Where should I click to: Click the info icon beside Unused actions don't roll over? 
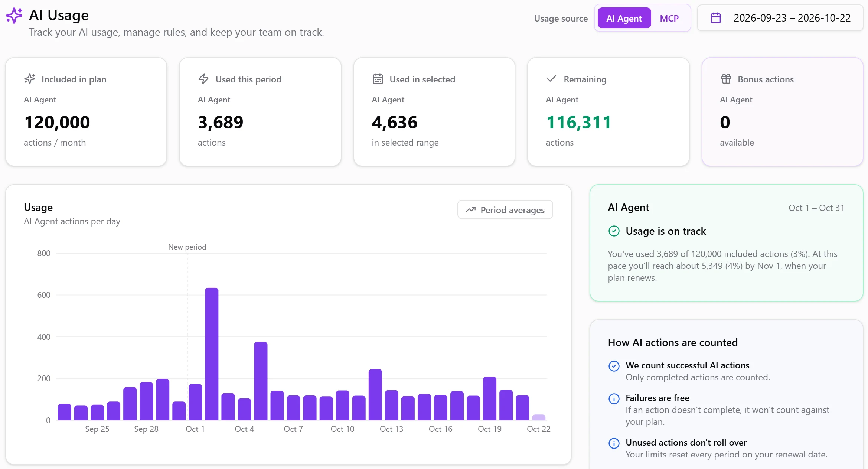[x=614, y=443]
